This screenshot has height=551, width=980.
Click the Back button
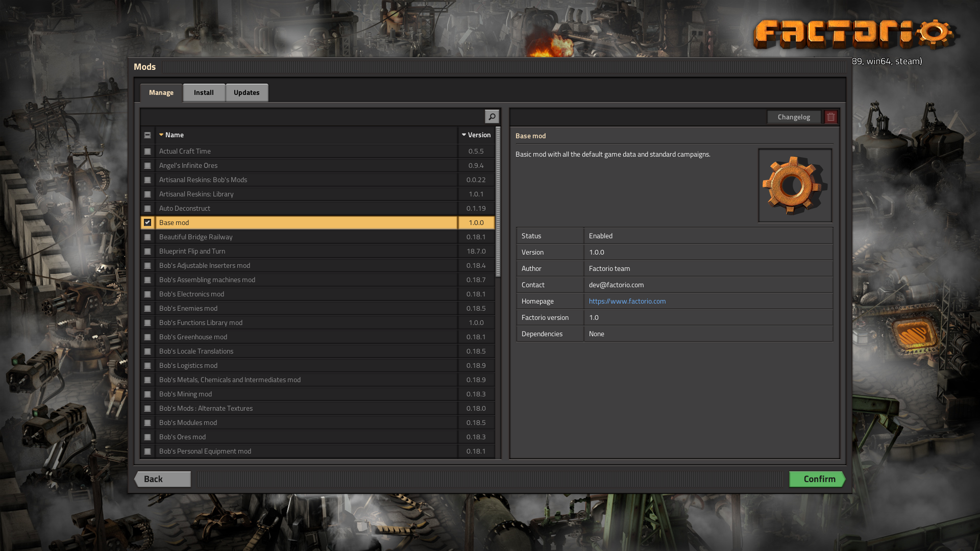(162, 479)
